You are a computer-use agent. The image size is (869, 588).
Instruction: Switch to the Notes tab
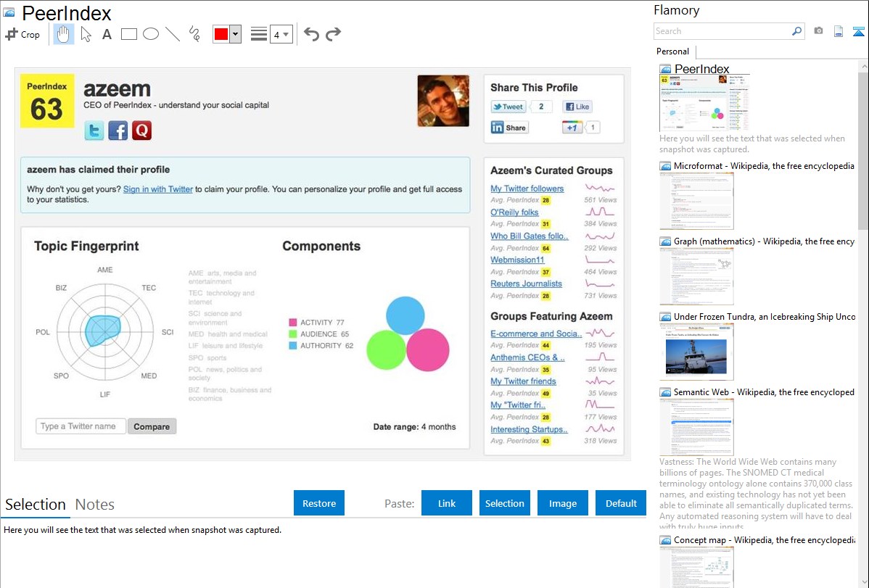pos(95,505)
